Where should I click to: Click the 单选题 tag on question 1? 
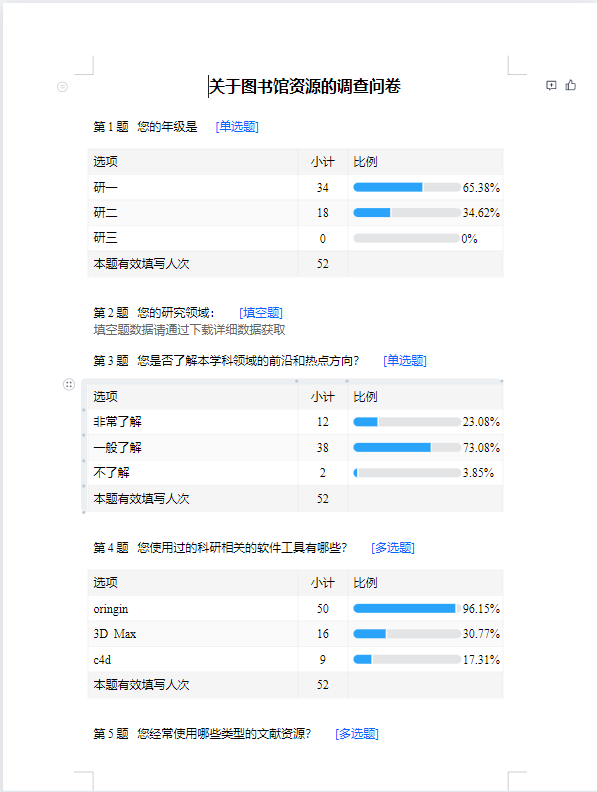click(x=237, y=126)
